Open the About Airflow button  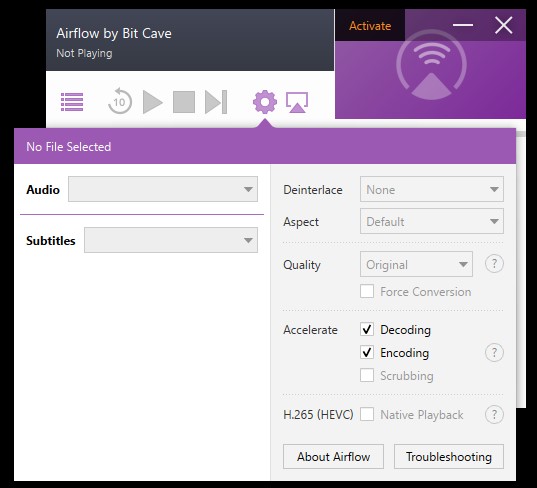pos(333,456)
